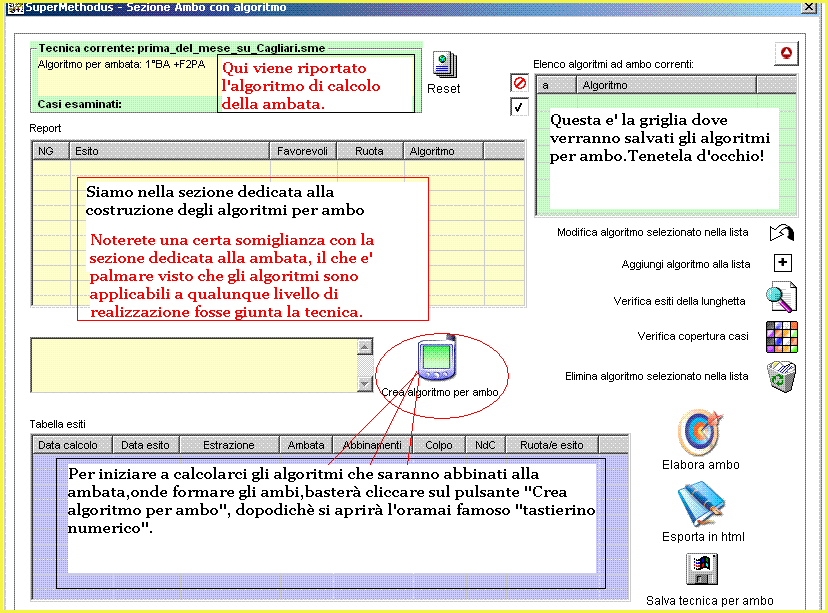828x613 pixels.
Task: Click the Favorevoli column header
Action: pyautogui.click(x=303, y=151)
